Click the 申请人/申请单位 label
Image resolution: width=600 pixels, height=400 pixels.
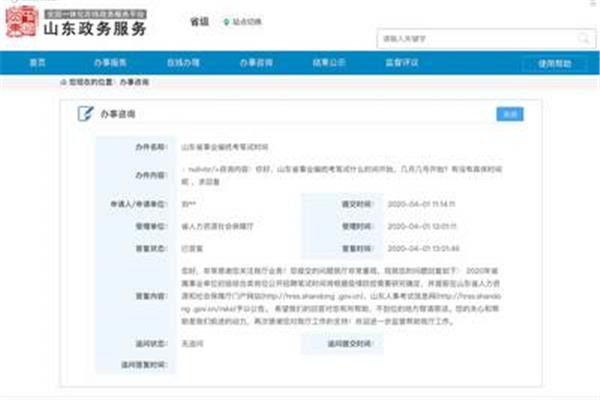click(139, 204)
